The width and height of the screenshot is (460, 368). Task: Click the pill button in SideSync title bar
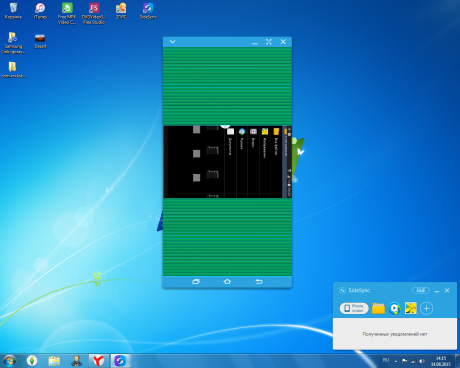[421, 290]
